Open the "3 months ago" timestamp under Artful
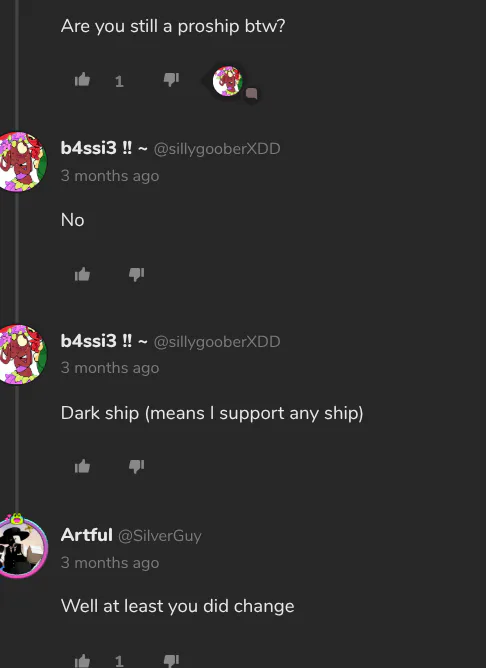The image size is (486, 668). (110, 563)
